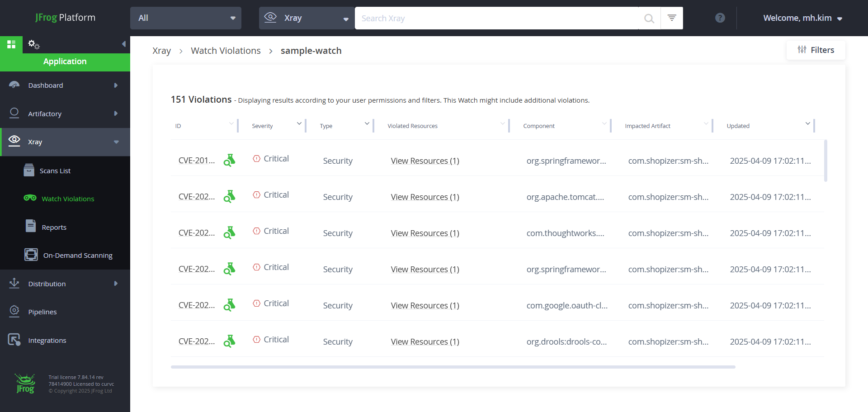Select the Application tab label
The height and width of the screenshot is (412, 868).
[65, 62]
